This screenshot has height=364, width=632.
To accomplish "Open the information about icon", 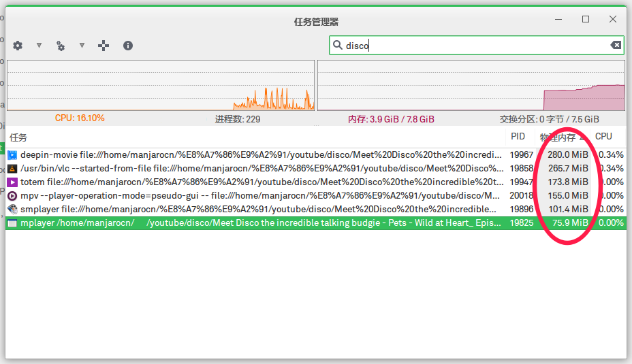I will pos(128,46).
